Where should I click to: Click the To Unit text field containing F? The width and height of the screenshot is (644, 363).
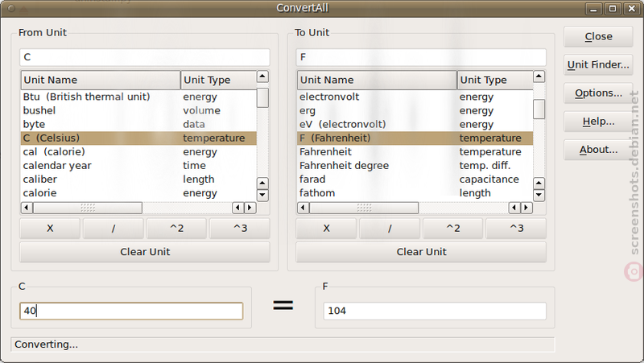click(x=421, y=57)
